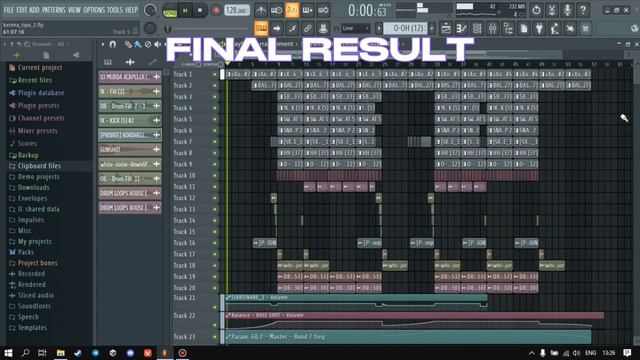Click the red record button
Image resolution: width=640 pixels, height=360 pixels.
point(216,10)
